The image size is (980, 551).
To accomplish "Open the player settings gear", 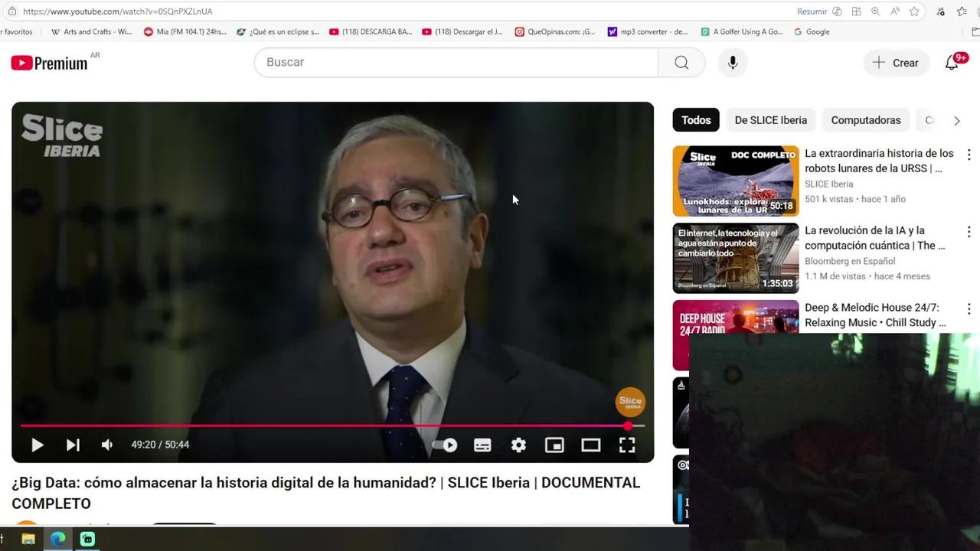I will (518, 445).
